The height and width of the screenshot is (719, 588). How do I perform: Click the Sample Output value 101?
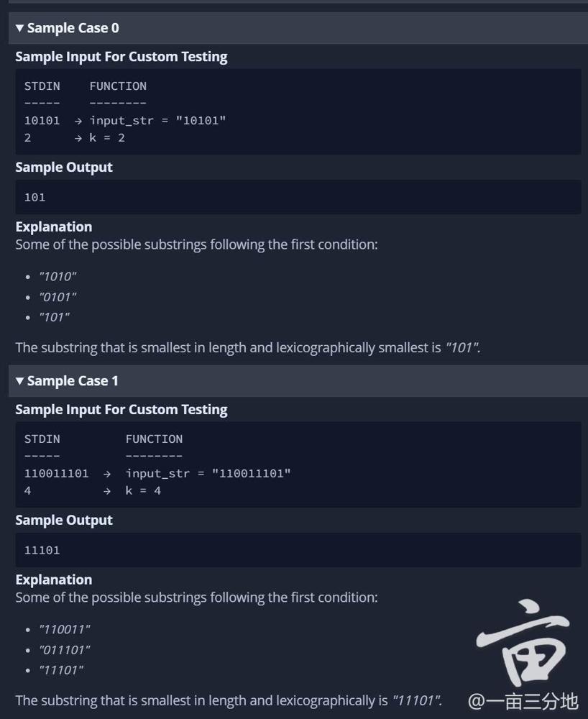pyautogui.click(x=35, y=197)
